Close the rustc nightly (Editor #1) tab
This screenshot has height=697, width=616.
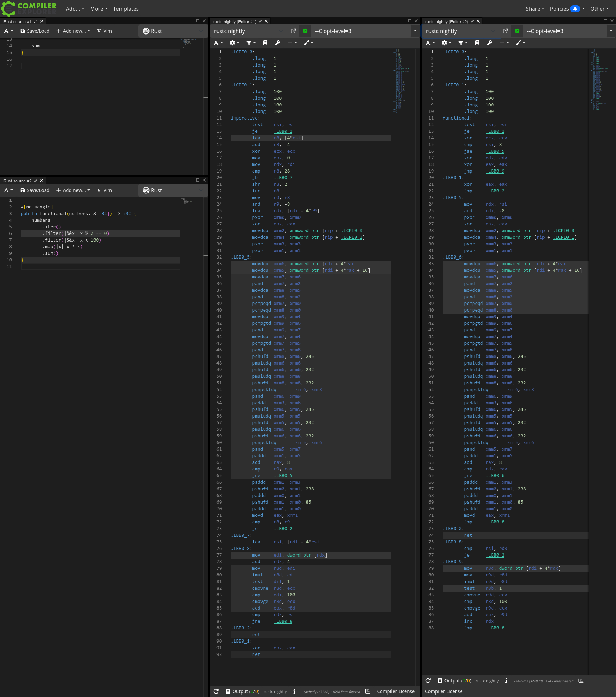tap(266, 21)
